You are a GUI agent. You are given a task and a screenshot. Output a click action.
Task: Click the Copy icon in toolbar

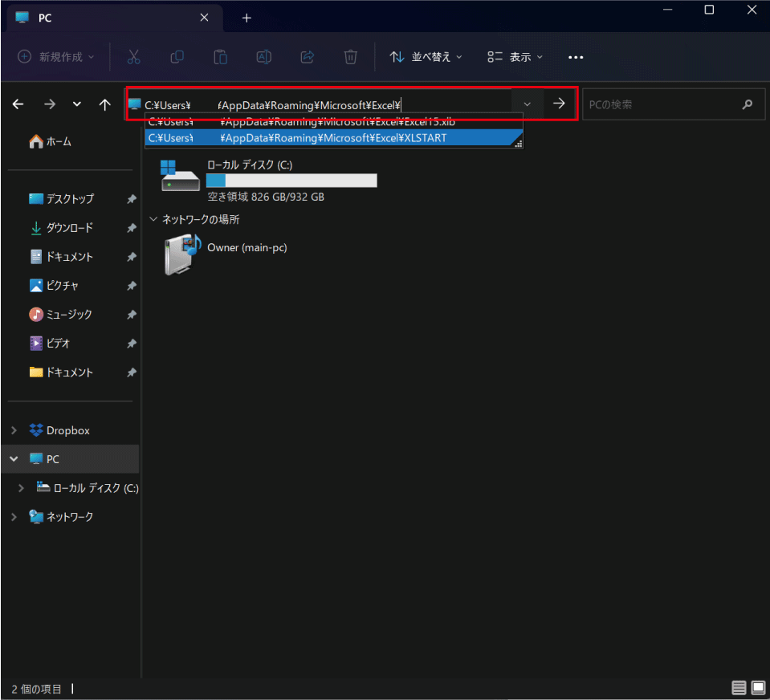click(x=177, y=57)
